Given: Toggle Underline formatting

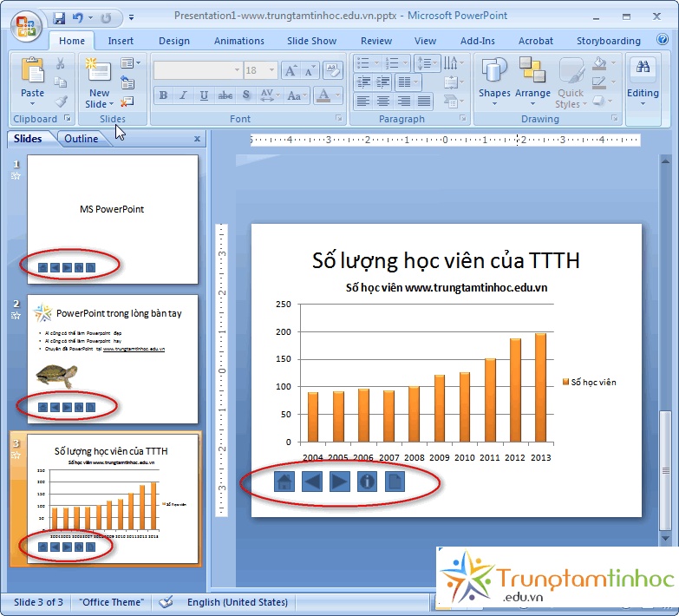Looking at the screenshot, I should click(204, 95).
